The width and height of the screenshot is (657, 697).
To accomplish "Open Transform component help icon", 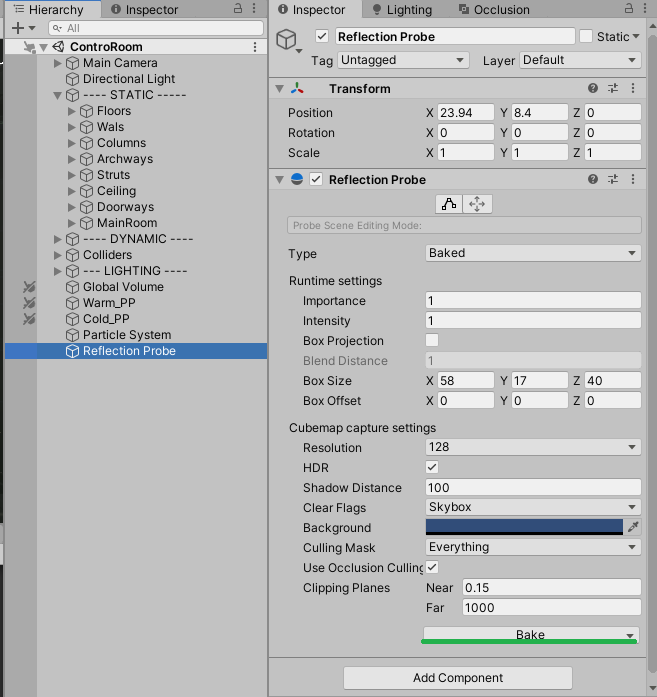I will tap(593, 88).
